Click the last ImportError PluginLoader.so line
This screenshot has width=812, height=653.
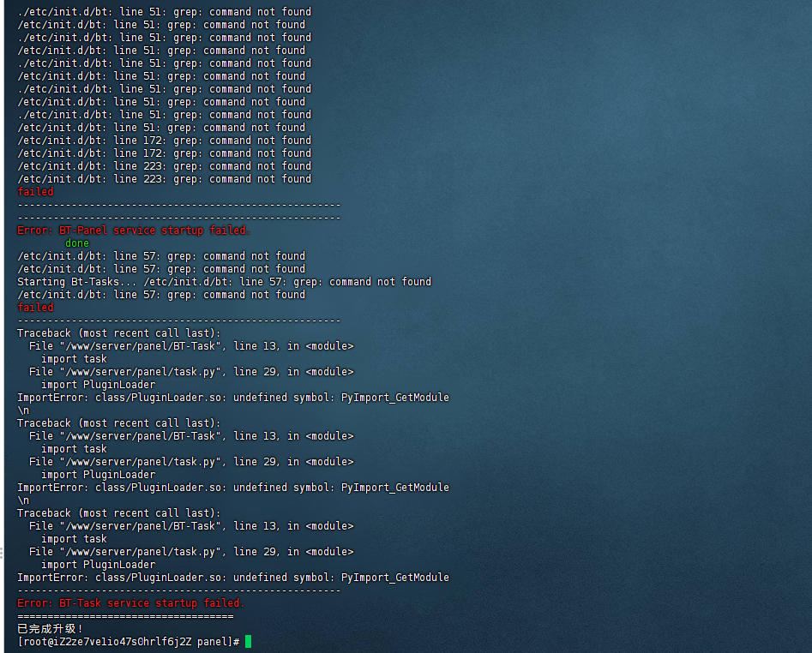click(x=233, y=578)
